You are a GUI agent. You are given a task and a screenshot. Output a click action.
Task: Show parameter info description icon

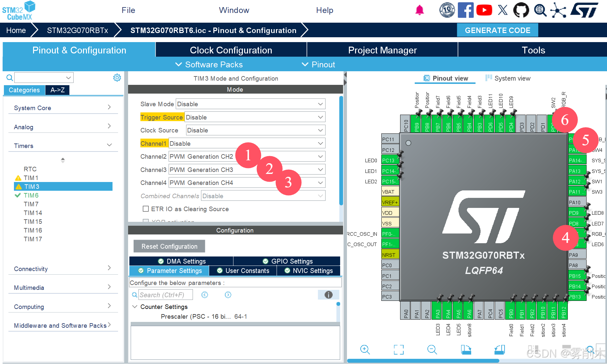coord(328,295)
